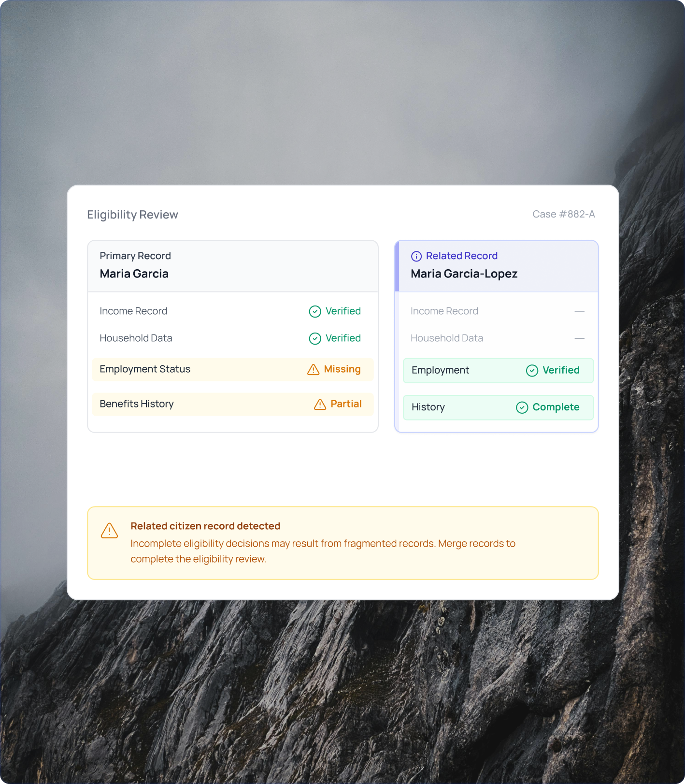The width and height of the screenshot is (685, 784).
Task: Click the name Maria Garcia
Action: (x=134, y=274)
